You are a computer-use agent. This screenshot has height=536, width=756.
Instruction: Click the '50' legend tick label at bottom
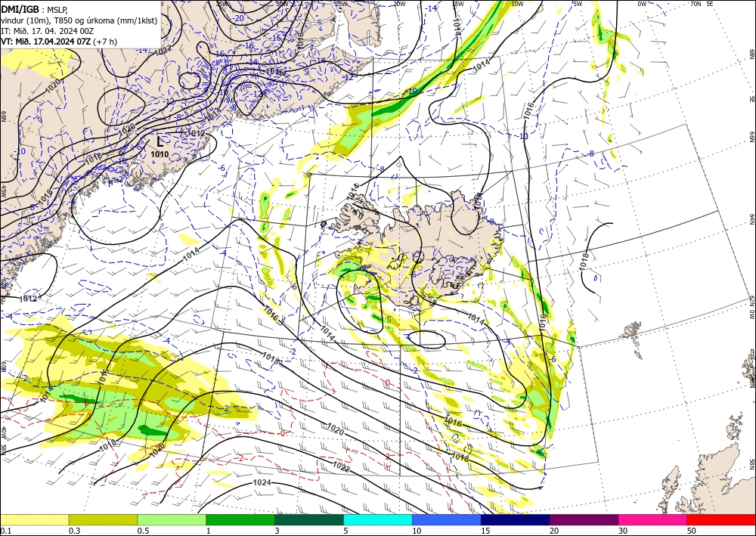(692, 531)
